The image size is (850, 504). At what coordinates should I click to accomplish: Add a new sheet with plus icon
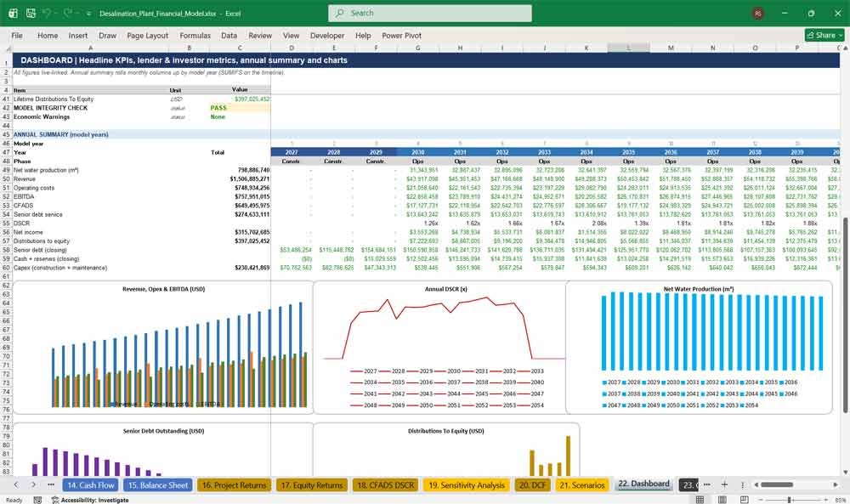pyautogui.click(x=724, y=484)
